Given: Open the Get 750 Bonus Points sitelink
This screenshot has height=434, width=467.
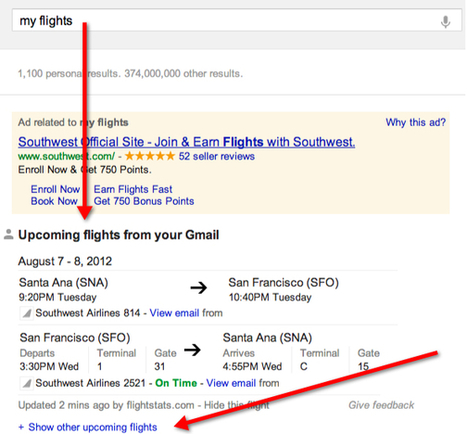Looking at the screenshot, I should coord(144,201).
